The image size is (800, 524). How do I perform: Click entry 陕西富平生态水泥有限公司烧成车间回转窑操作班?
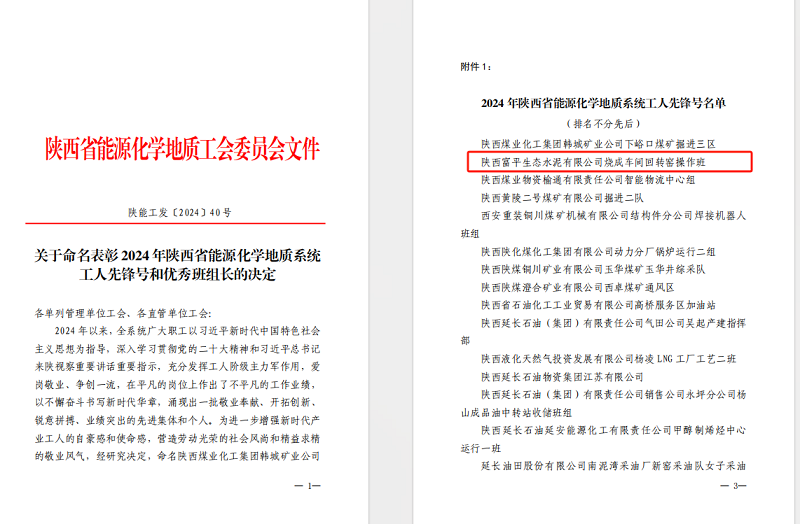click(x=593, y=162)
